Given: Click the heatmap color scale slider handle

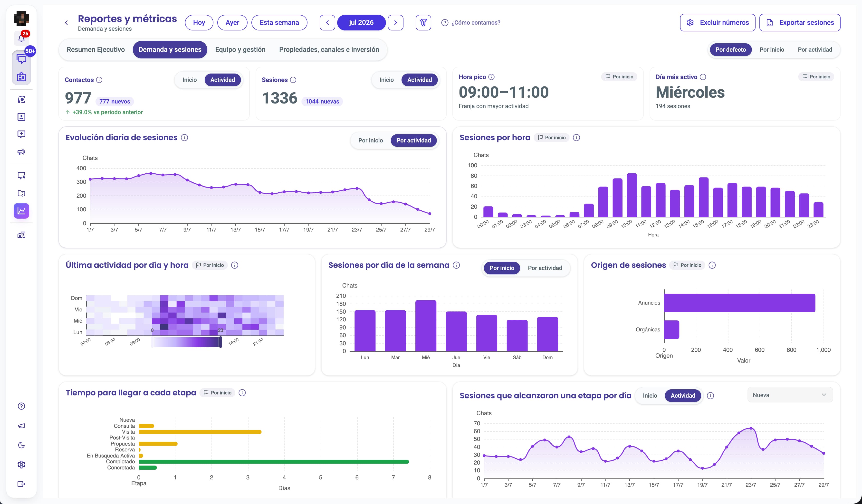Looking at the screenshot, I should click(221, 342).
